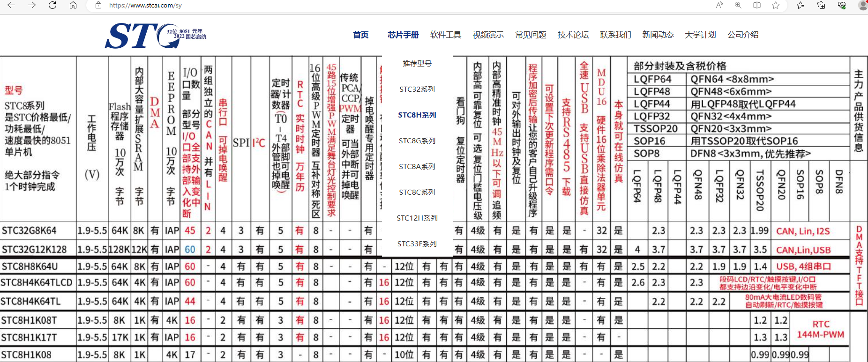Click the CAN,Lin,USB cell
Image resolution: width=868 pixels, height=362 pixels.
(803, 250)
